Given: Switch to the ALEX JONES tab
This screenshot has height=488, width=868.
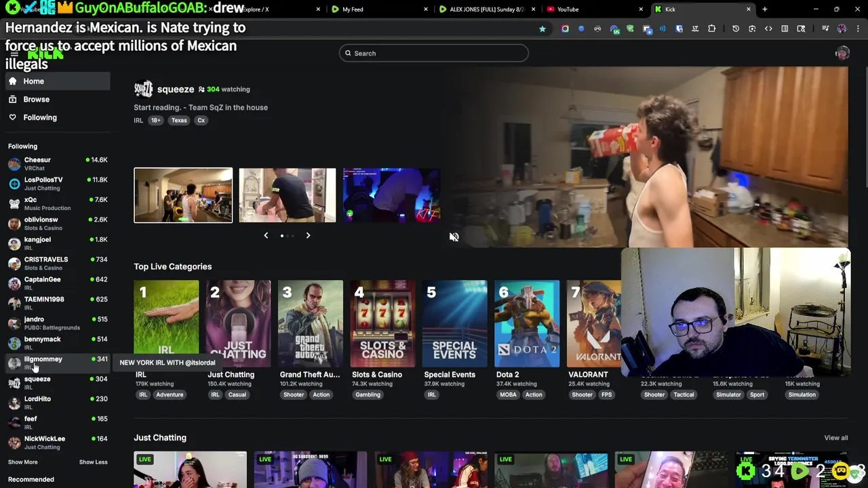Looking at the screenshot, I should pyautogui.click(x=487, y=9).
